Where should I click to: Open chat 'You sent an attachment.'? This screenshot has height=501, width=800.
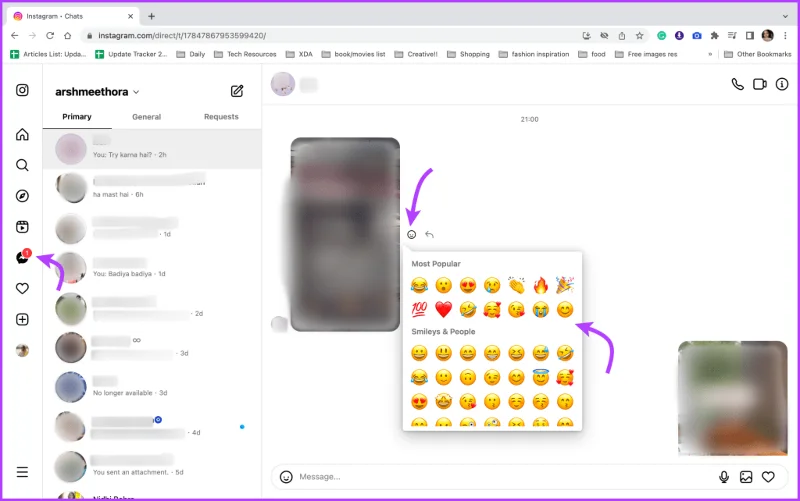tap(152, 466)
